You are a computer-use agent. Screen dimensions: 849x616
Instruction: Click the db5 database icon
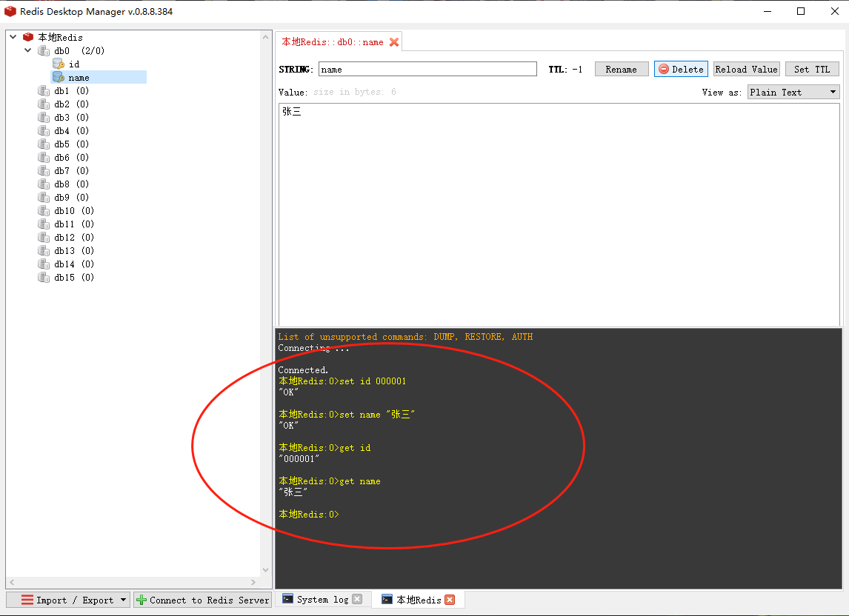(x=44, y=144)
